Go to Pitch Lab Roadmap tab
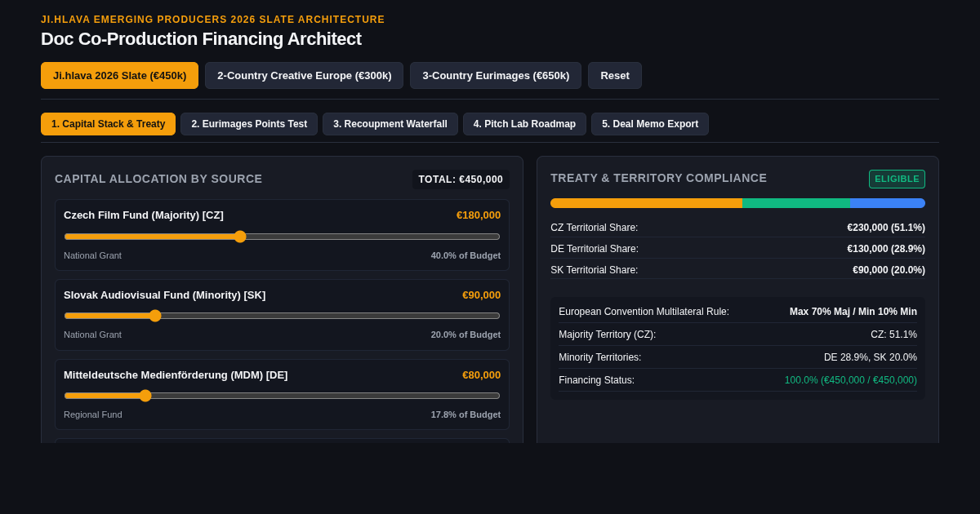Viewport: 980px width, 514px height. pos(524,124)
